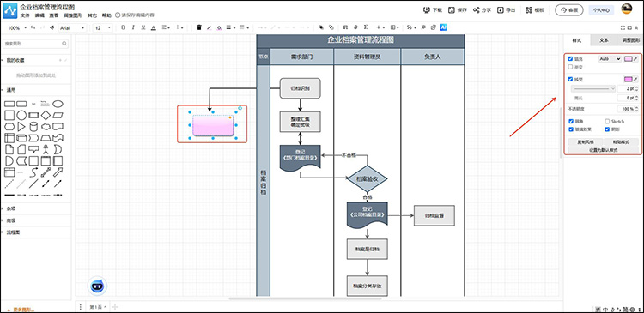This screenshot has height=313, width=644.
Task: Click the 粘贴样式 button
Action: point(621,142)
